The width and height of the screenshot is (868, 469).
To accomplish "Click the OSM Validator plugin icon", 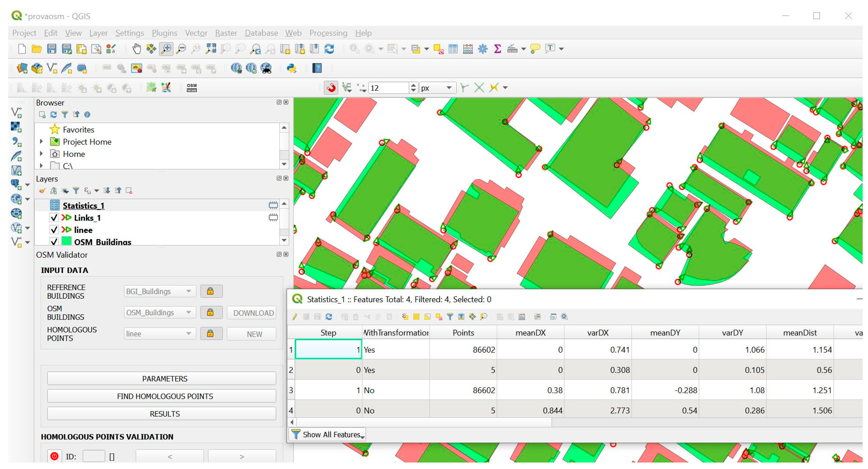I will (192, 88).
